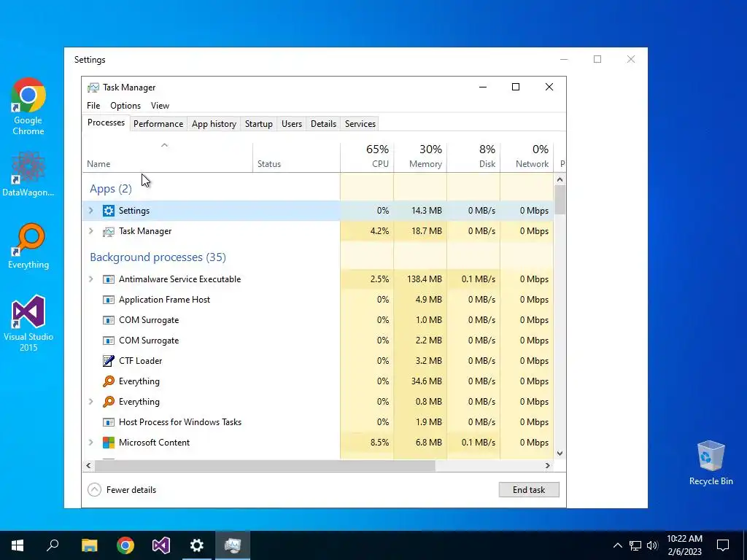
Task: Maximize the Settings window
Action: click(x=597, y=59)
